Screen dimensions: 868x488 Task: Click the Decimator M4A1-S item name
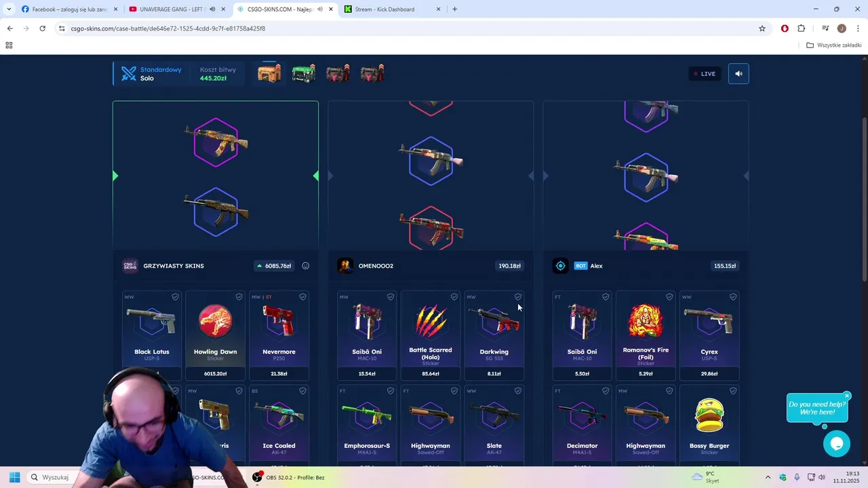[582, 446]
